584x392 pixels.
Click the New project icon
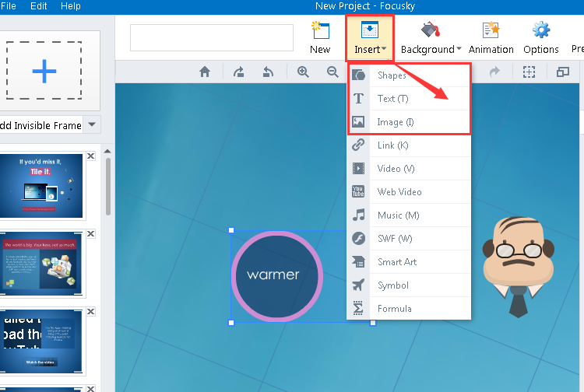(x=320, y=38)
